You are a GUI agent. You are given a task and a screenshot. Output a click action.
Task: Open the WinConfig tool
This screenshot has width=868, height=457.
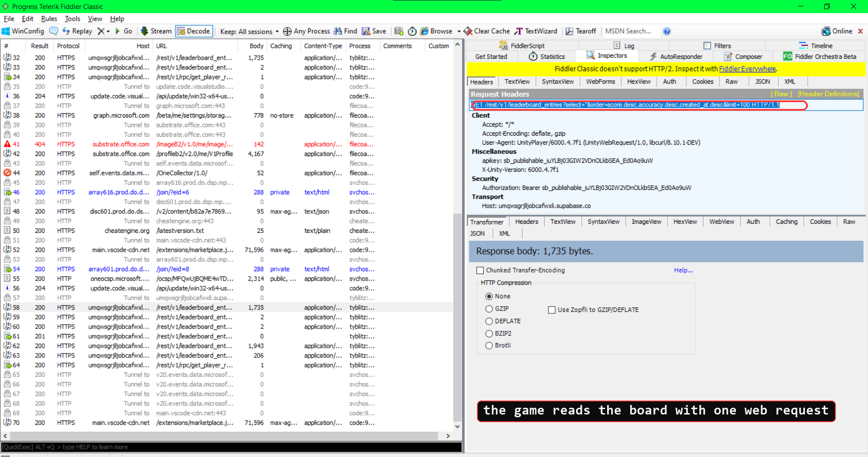click(23, 31)
